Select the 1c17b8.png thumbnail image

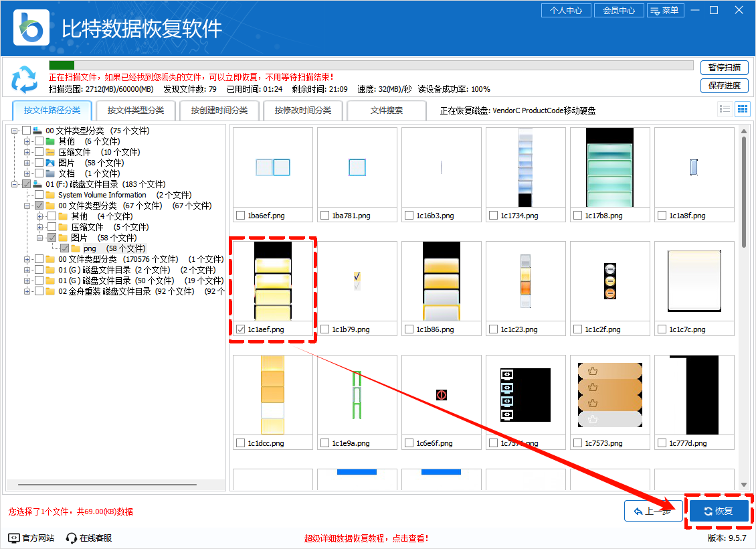609,167
